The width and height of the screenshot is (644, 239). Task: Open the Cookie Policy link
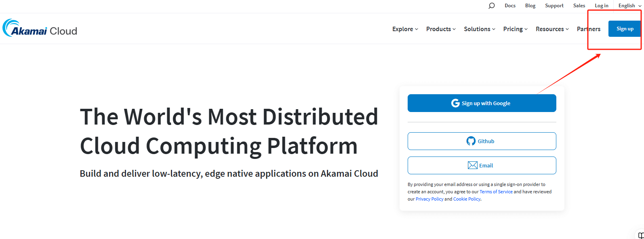tap(467, 199)
